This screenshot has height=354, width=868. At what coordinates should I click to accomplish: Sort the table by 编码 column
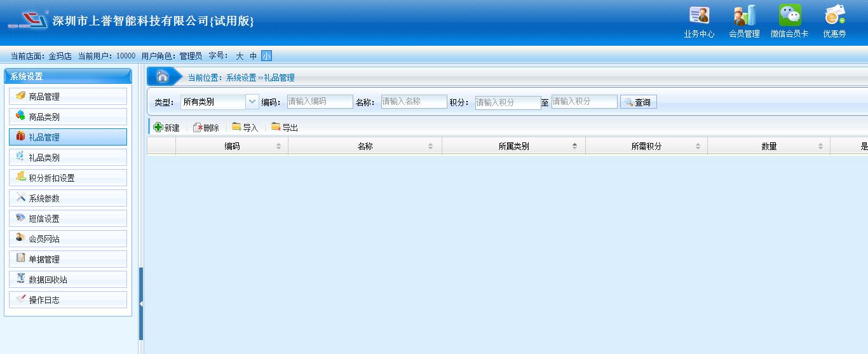[232, 146]
